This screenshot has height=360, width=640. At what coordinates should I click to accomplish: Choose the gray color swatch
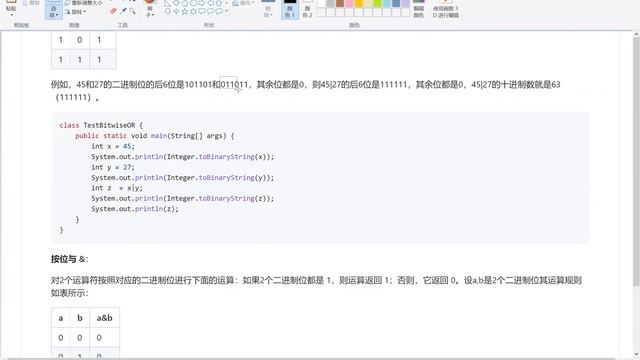[x=331, y=3]
